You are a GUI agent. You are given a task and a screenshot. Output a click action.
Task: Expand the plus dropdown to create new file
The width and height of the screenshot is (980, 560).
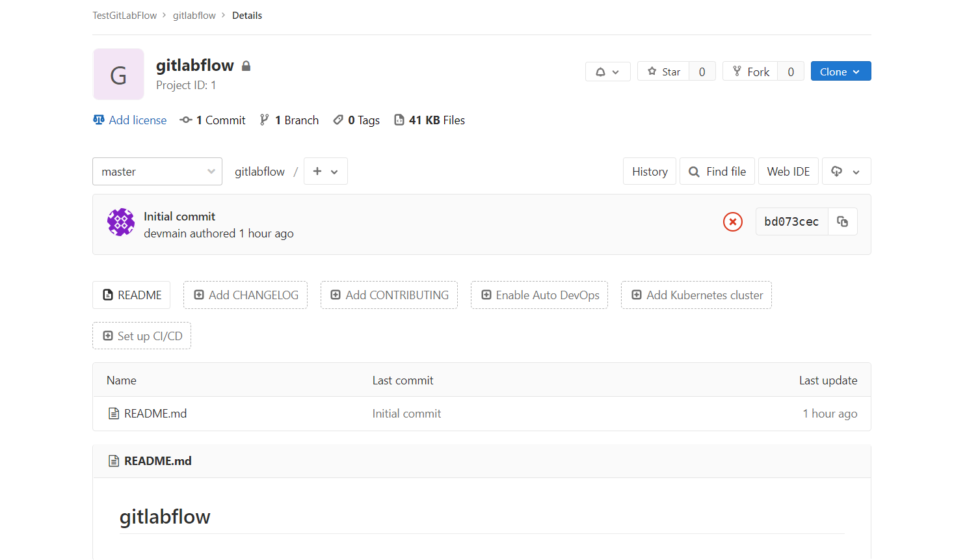tap(325, 171)
